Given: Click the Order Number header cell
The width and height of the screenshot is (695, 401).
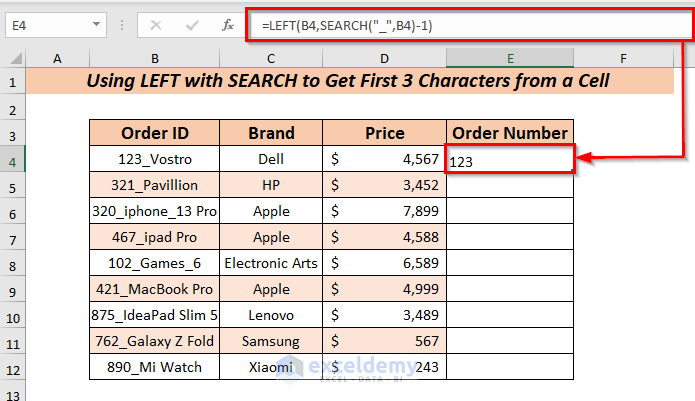Looking at the screenshot, I should point(510,133).
